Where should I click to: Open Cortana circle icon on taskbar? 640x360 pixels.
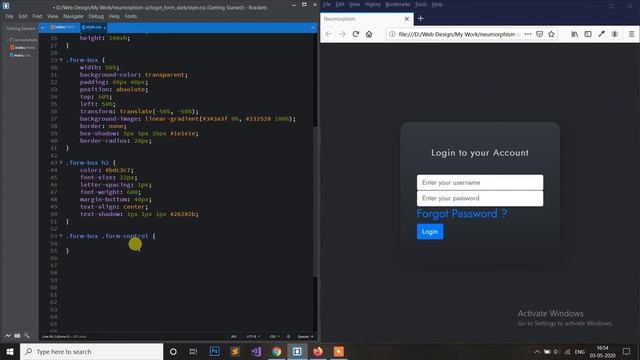click(173, 351)
